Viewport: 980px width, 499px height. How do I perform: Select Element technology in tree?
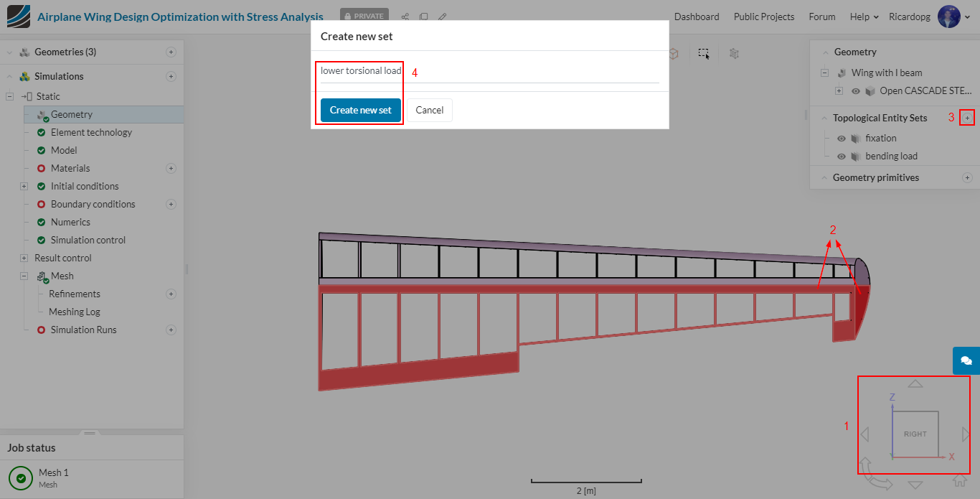point(91,132)
